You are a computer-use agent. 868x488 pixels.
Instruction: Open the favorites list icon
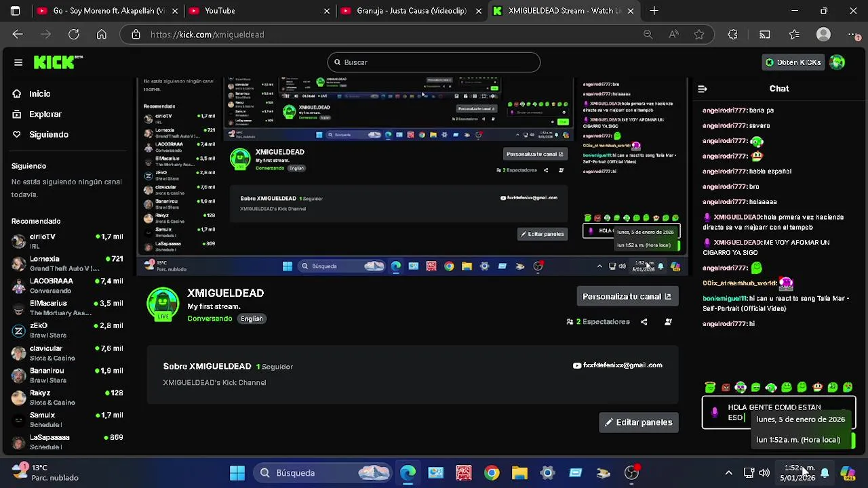[794, 35]
